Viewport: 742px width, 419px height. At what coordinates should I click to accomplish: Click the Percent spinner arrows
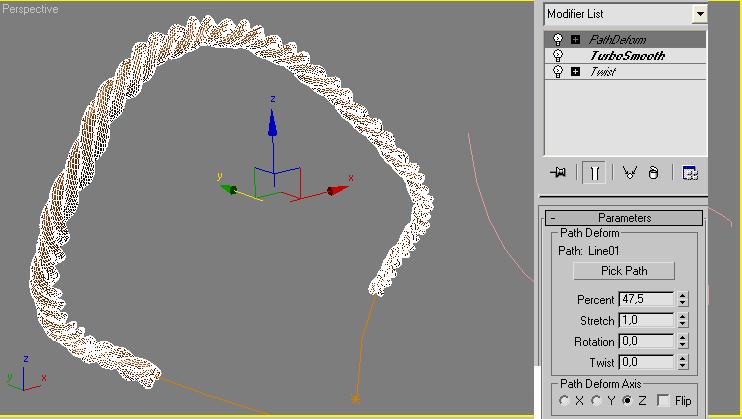pyautogui.click(x=682, y=299)
